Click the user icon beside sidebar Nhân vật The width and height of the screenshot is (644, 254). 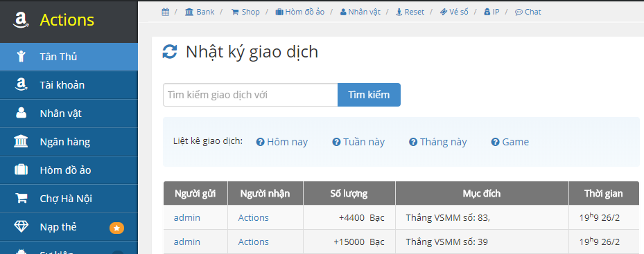(x=21, y=114)
